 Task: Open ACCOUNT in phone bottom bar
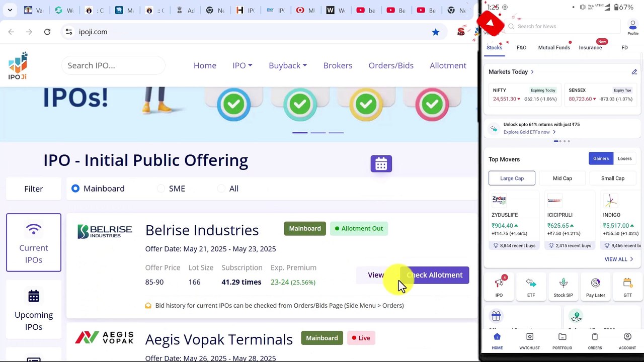[x=627, y=341]
